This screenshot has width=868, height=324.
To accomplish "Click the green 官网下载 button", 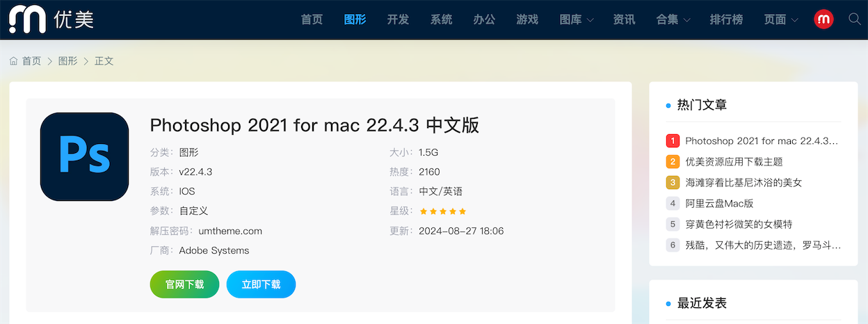I will [184, 284].
